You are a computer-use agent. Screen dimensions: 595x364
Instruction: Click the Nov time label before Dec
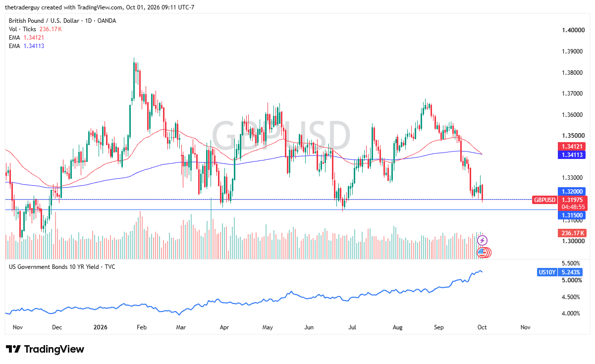pyautogui.click(x=17, y=327)
